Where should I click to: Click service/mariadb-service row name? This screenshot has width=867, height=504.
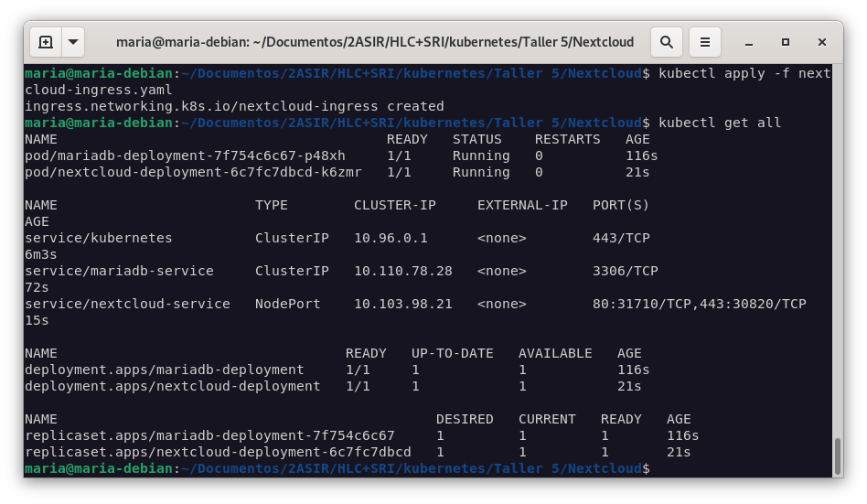[x=119, y=271]
